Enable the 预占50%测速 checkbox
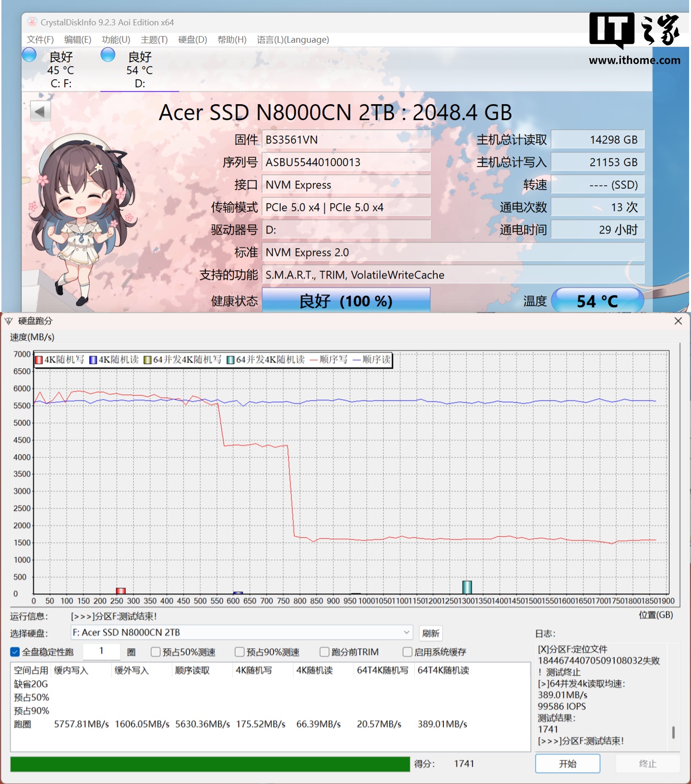This screenshot has width=691, height=784. pos(155,651)
